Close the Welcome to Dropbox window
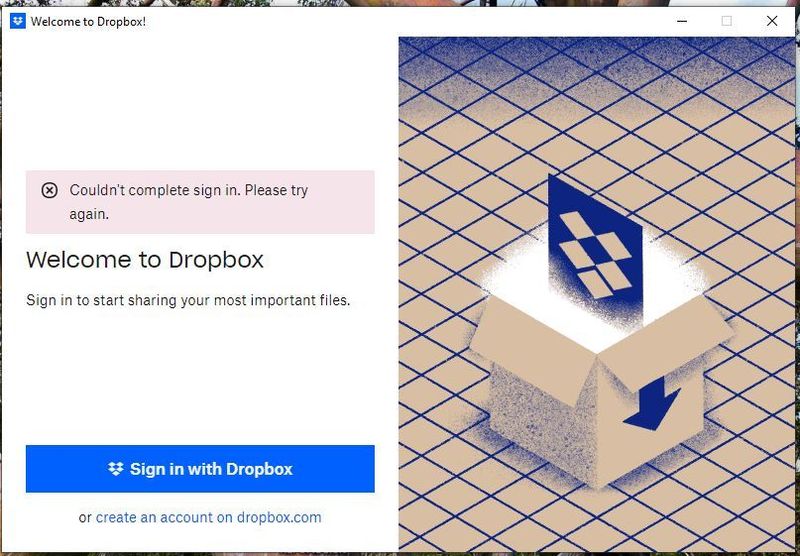Image resolution: width=800 pixels, height=556 pixels. 772,21
